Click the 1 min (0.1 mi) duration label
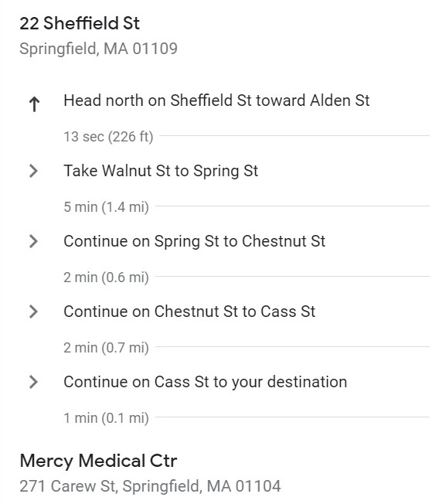This screenshot has width=439, height=504. tap(107, 418)
